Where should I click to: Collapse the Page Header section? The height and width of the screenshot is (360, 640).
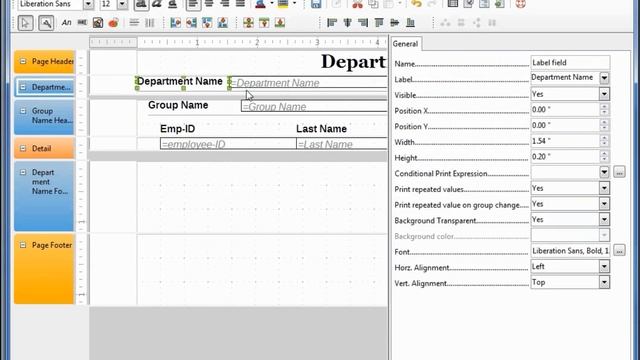23,61
